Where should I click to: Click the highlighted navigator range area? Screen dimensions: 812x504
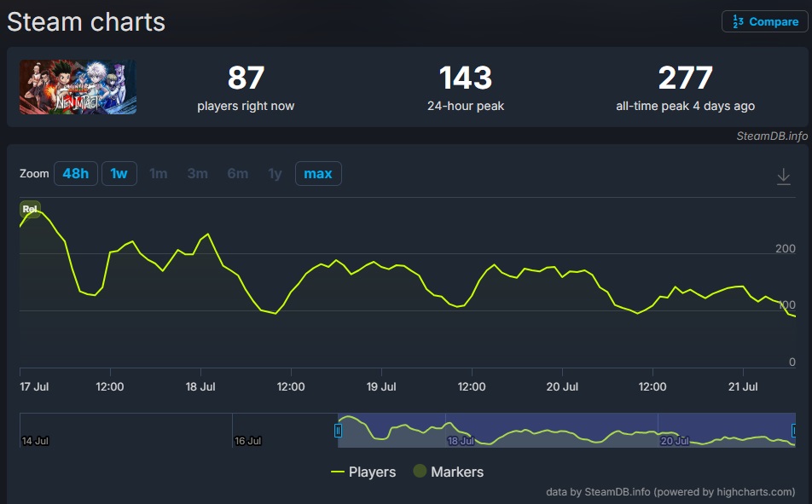(566, 431)
